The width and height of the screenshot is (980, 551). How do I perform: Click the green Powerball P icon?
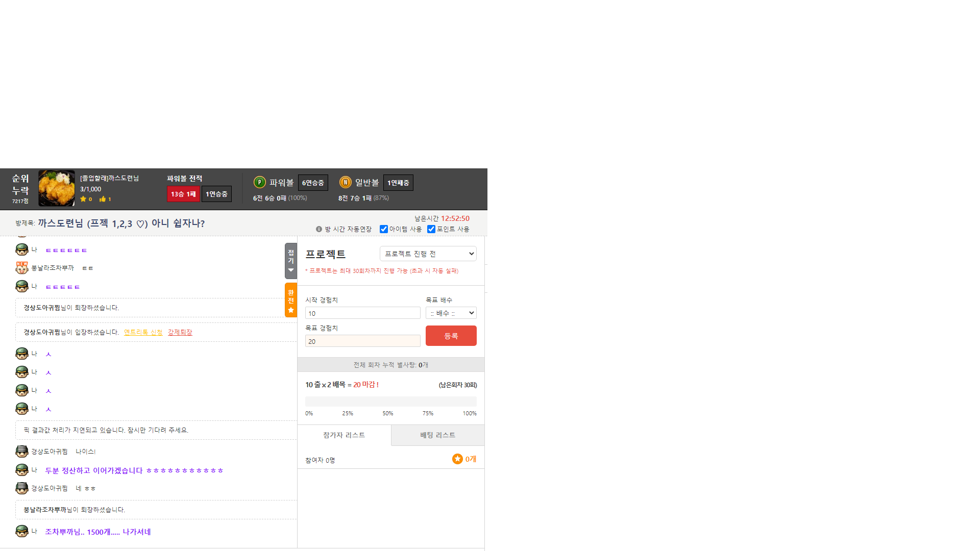pos(259,182)
